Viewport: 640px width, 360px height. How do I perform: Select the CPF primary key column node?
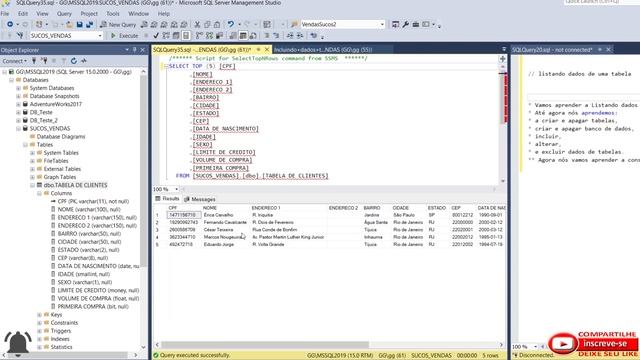(x=93, y=201)
